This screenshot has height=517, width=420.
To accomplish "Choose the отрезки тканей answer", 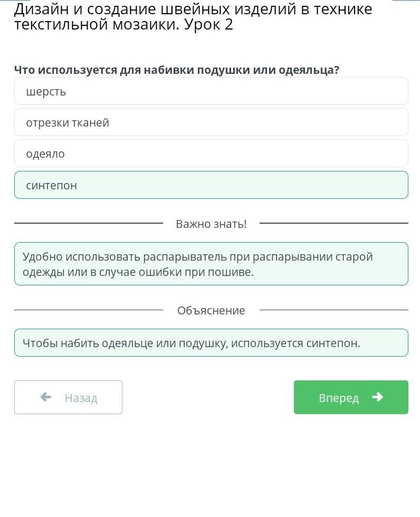I will 211,122.
